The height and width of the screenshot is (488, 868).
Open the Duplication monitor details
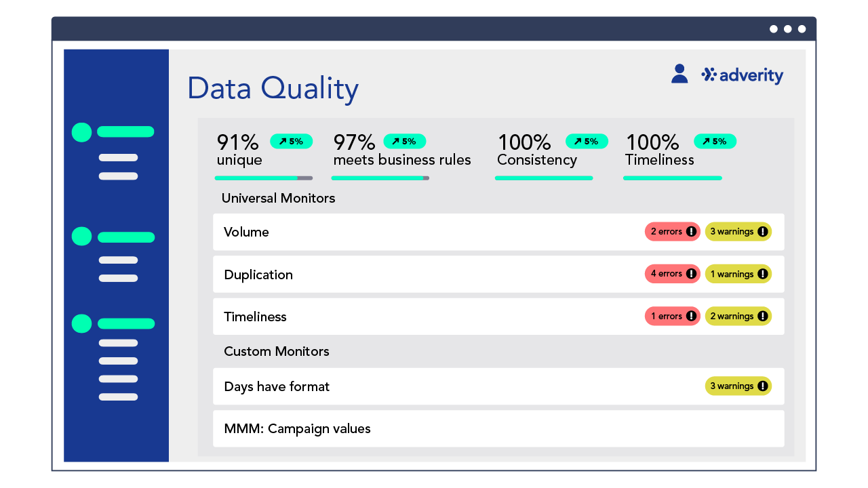[x=258, y=274]
